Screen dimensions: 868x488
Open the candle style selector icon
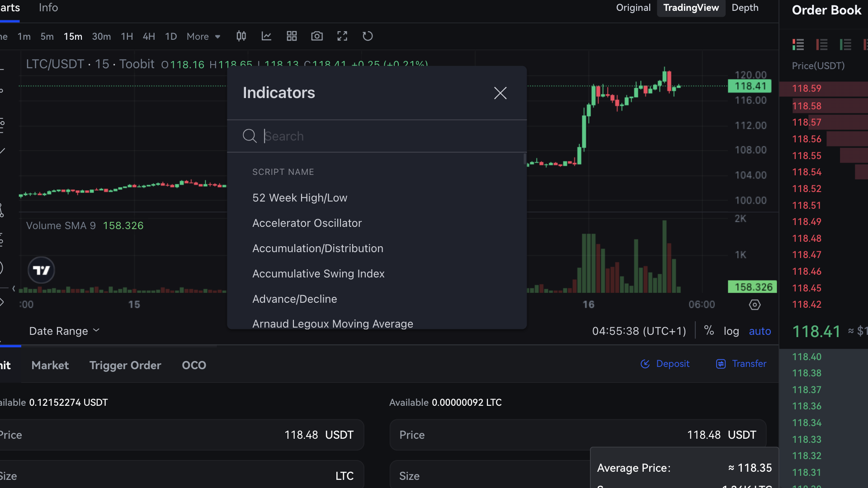coord(241,36)
